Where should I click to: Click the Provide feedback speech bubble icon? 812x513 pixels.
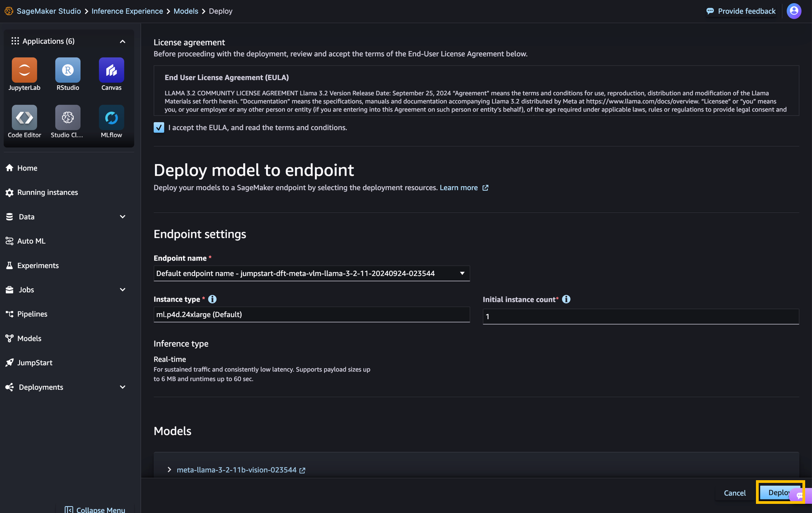click(710, 11)
